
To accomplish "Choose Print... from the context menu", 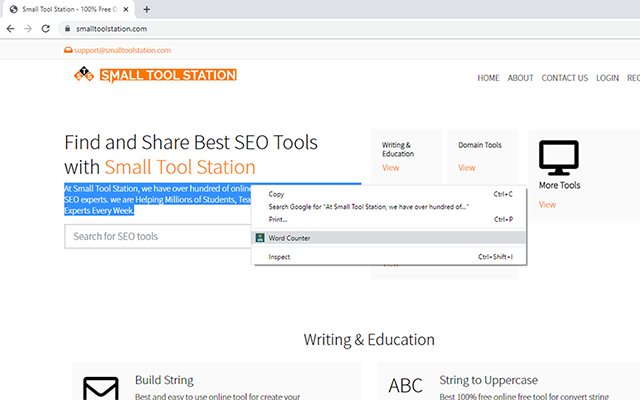I will (389, 220).
